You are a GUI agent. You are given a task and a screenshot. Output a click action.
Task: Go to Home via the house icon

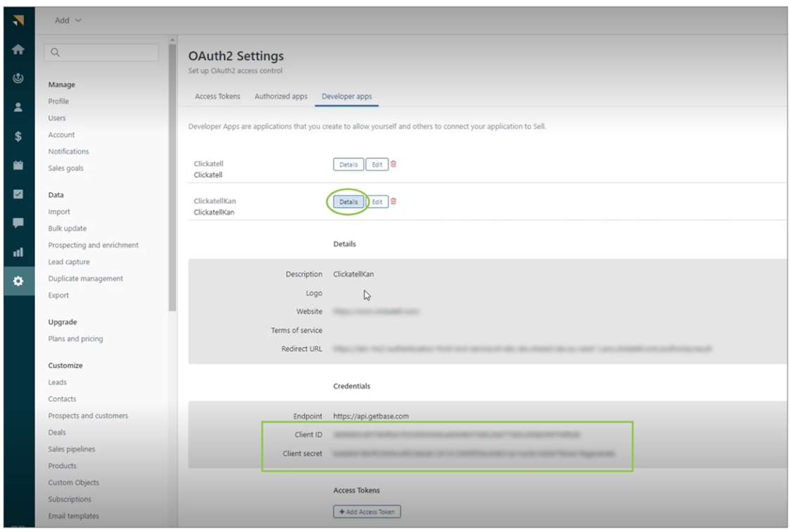[x=18, y=50]
